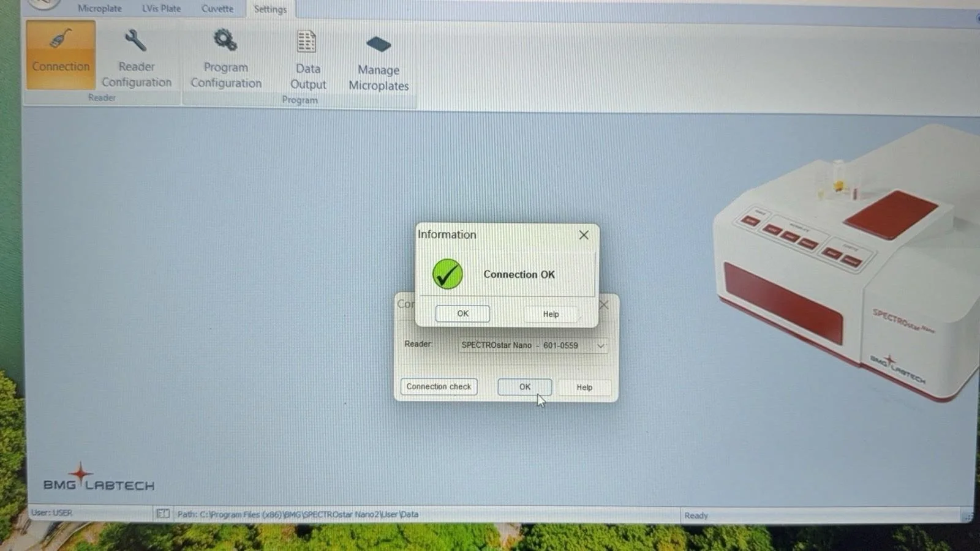The width and height of the screenshot is (980, 551).
Task: Select the Settings tab
Action: (270, 9)
